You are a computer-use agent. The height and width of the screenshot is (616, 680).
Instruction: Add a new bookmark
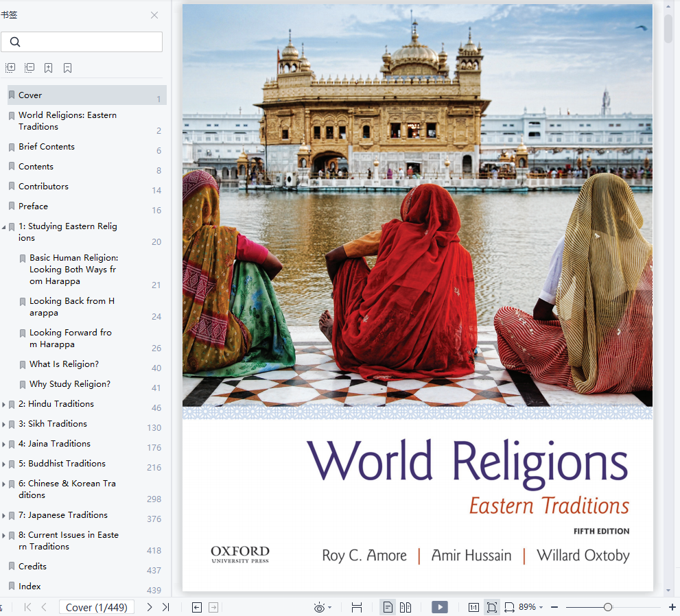[x=49, y=68]
